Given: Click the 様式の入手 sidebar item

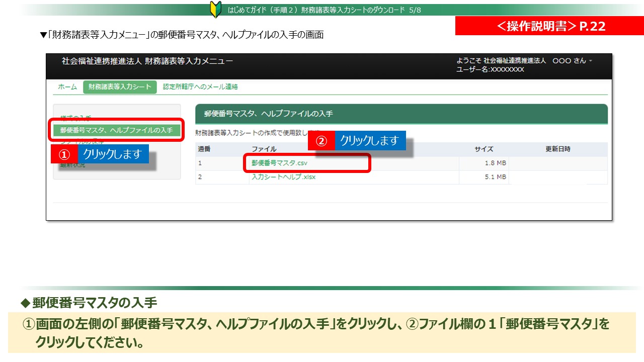Looking at the screenshot, I should (76, 118).
